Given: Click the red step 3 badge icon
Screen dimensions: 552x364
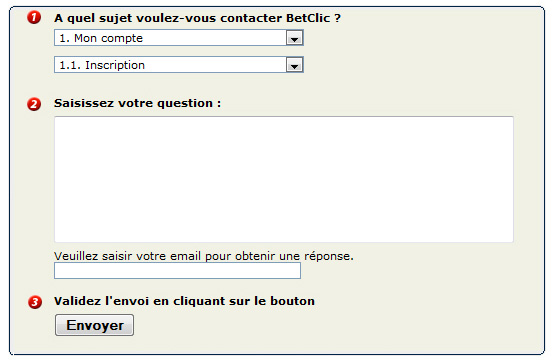Looking at the screenshot, I should pyautogui.click(x=35, y=302).
